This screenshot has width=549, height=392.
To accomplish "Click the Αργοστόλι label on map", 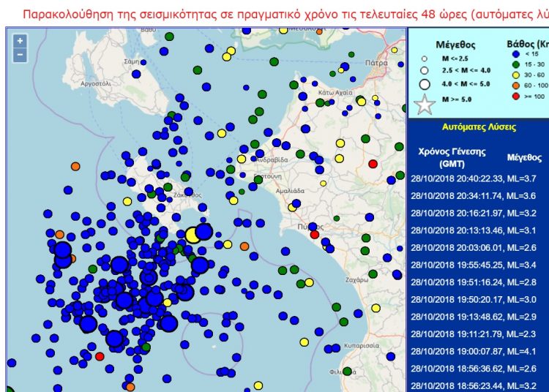I will click(x=96, y=83).
